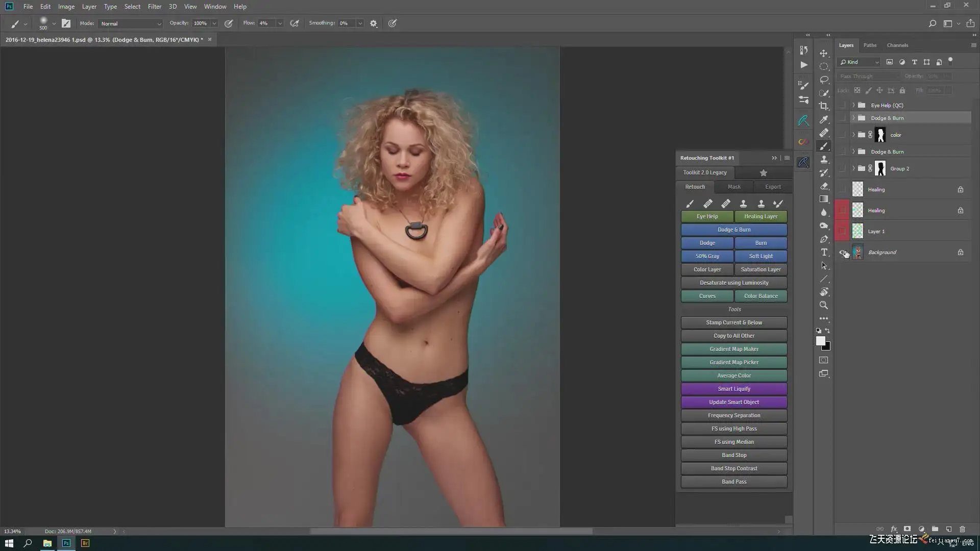Select the Eyedropper tool
Viewport: 980px width, 551px height.
[x=824, y=119]
